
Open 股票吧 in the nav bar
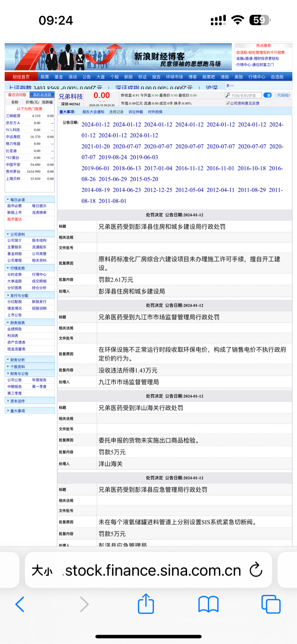[x=209, y=77]
